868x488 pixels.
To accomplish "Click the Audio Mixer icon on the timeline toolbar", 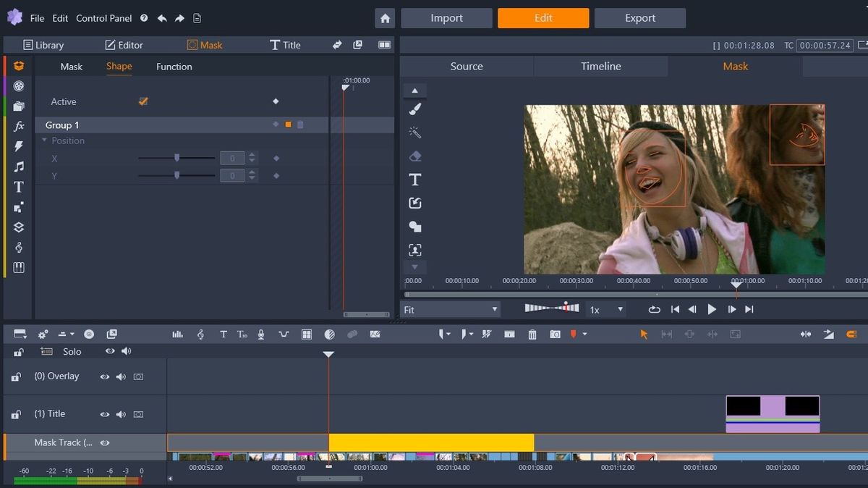I will (177, 334).
